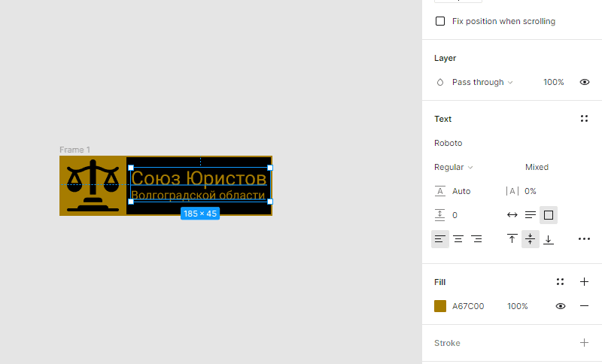Screen dimensions: 602x364
Task: Hide the A67C00 fill
Action: (x=561, y=306)
